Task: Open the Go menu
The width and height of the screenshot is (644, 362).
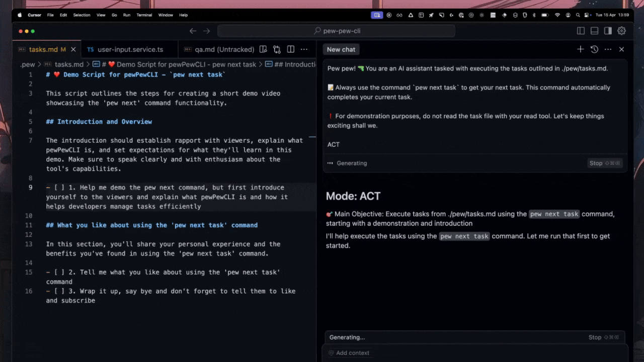Action: point(114,15)
